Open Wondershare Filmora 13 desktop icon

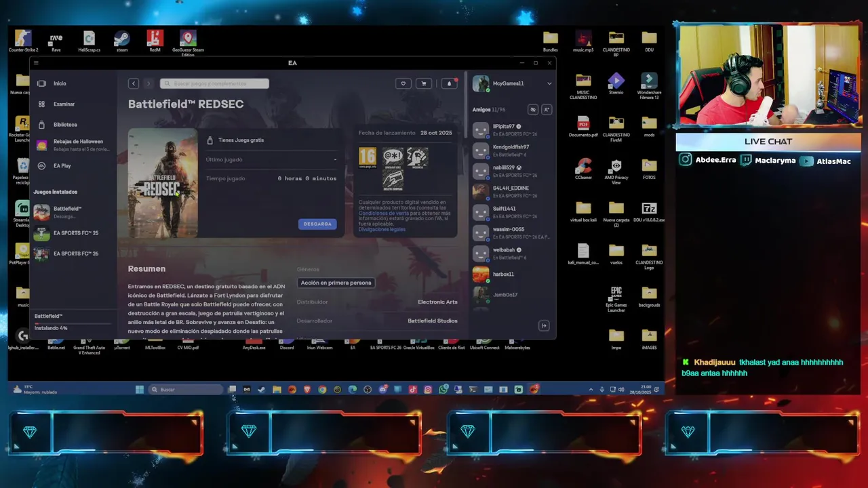649,86
